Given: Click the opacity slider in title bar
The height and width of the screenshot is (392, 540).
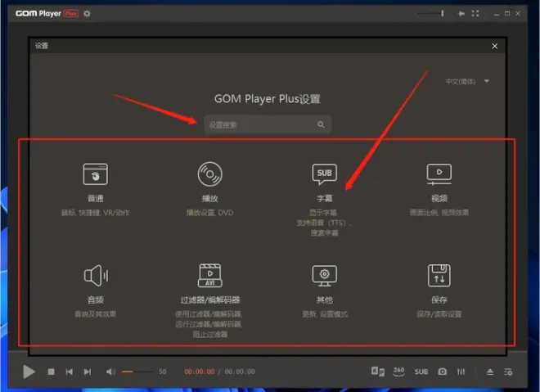Looking at the screenshot, I should (x=430, y=13).
